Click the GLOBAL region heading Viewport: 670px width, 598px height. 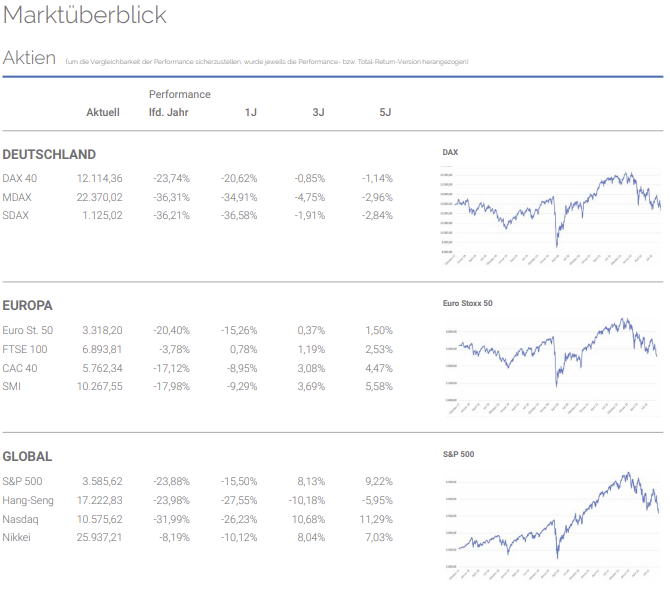tap(28, 456)
